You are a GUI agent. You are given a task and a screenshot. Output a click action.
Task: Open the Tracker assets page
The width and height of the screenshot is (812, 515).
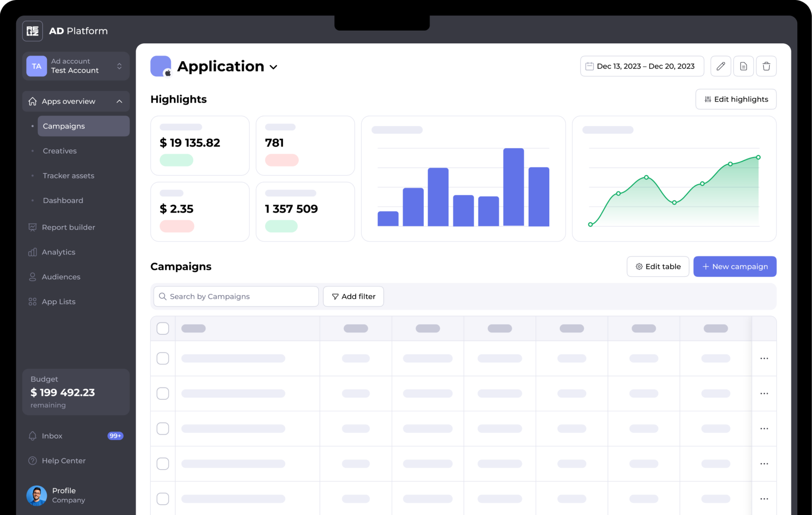point(68,175)
